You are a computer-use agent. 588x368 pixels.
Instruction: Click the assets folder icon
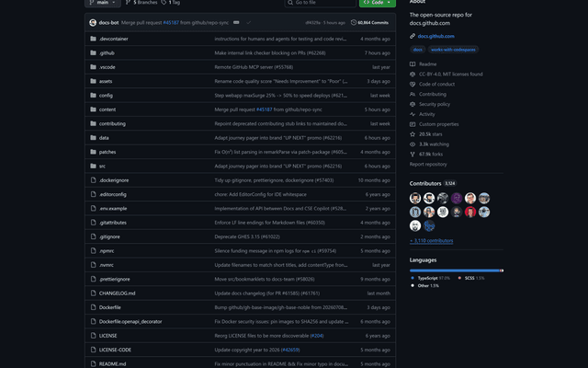(93, 81)
